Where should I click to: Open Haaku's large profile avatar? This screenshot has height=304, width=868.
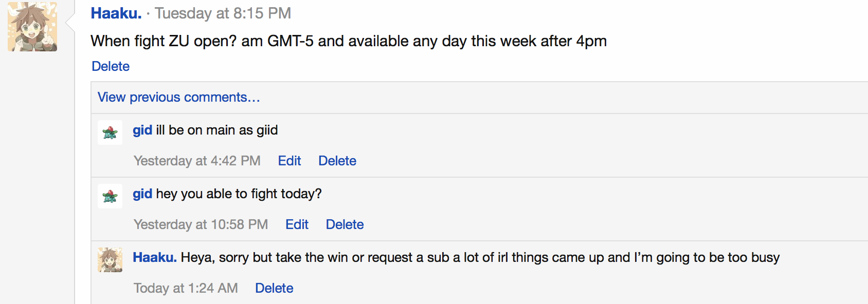[32, 26]
